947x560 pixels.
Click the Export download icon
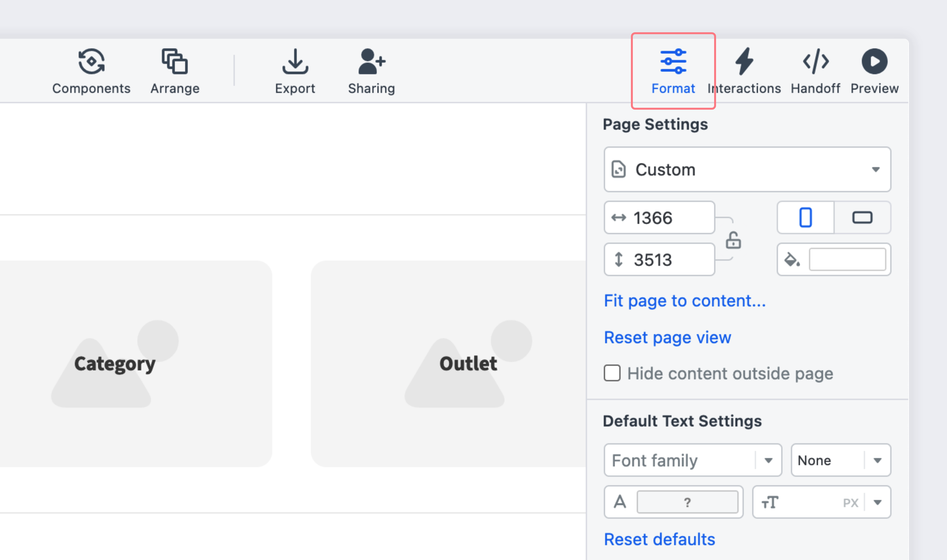tap(295, 61)
